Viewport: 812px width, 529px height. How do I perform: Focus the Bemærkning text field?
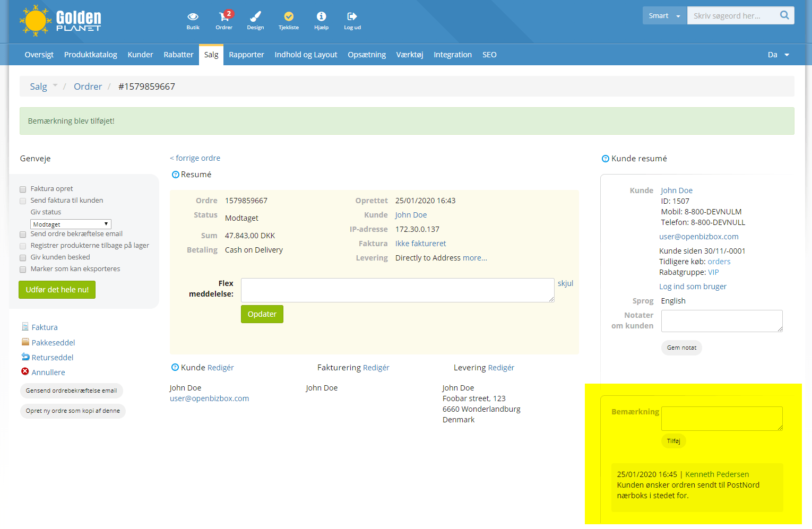pos(722,419)
